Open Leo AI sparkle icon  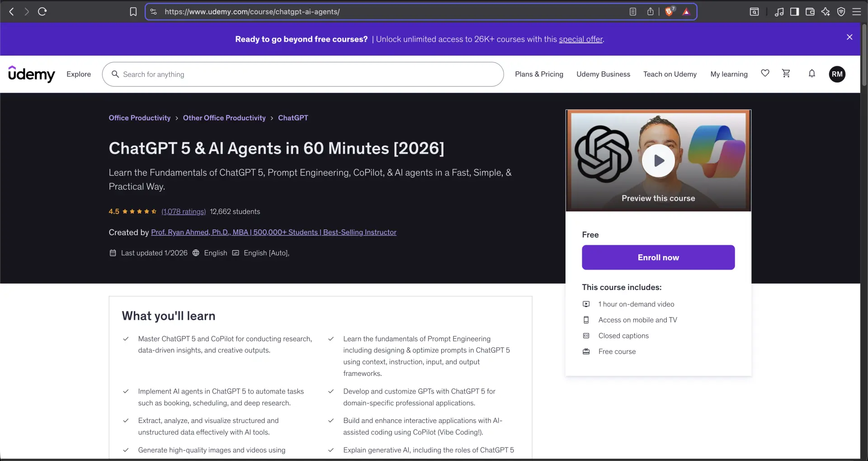tap(826, 12)
